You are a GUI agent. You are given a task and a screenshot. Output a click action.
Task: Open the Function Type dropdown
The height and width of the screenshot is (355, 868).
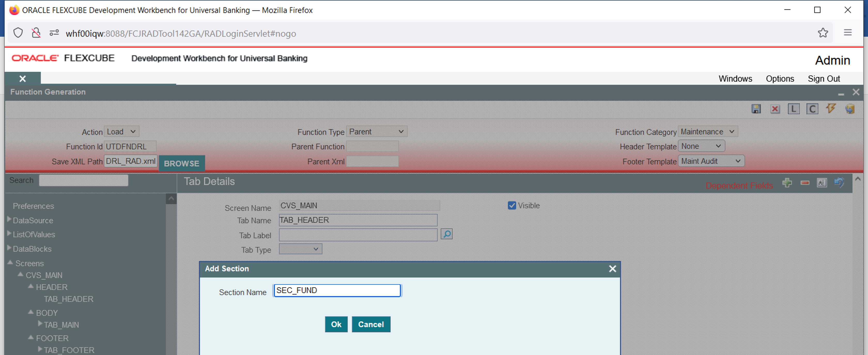(x=376, y=132)
